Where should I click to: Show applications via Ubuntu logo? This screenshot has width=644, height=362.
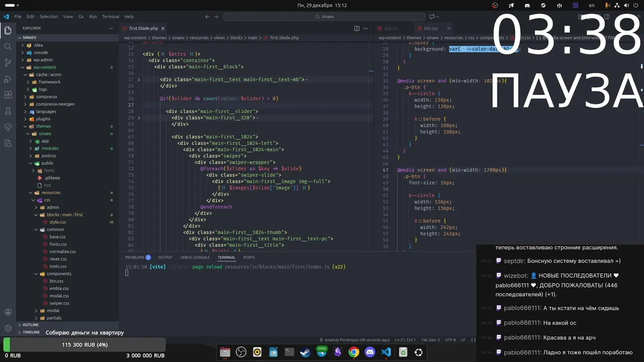click(x=419, y=352)
